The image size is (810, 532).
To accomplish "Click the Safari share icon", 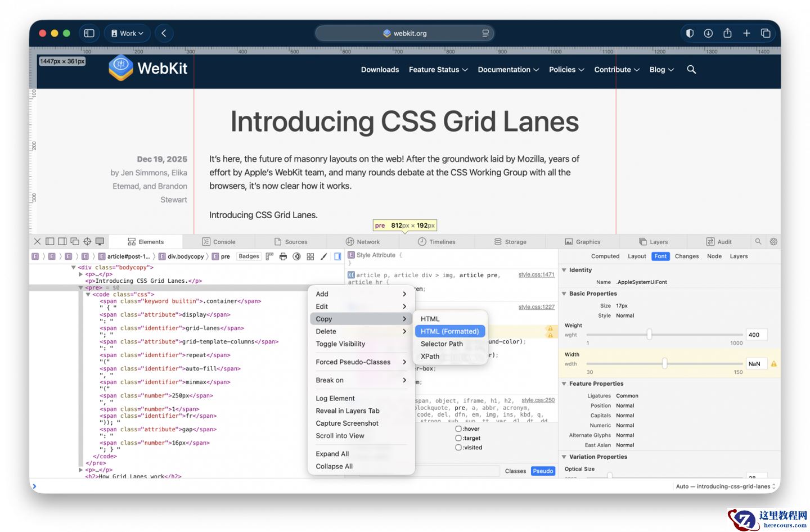I will [x=727, y=33].
